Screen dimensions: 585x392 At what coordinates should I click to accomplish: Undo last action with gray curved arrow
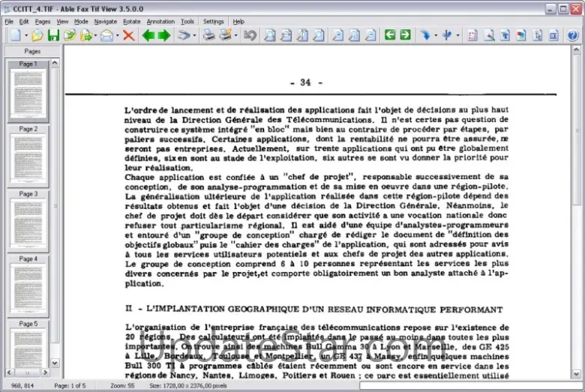click(x=250, y=35)
